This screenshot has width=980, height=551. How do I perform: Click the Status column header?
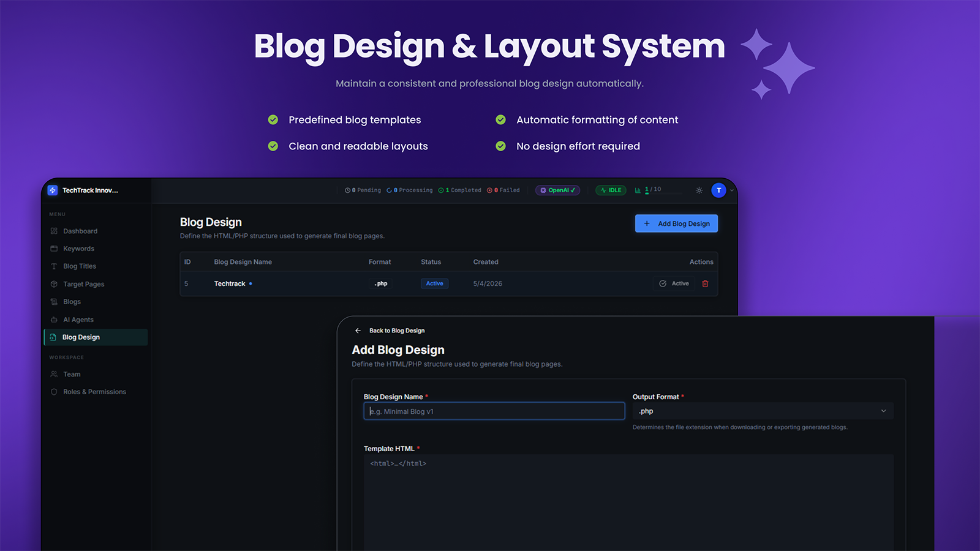(431, 262)
